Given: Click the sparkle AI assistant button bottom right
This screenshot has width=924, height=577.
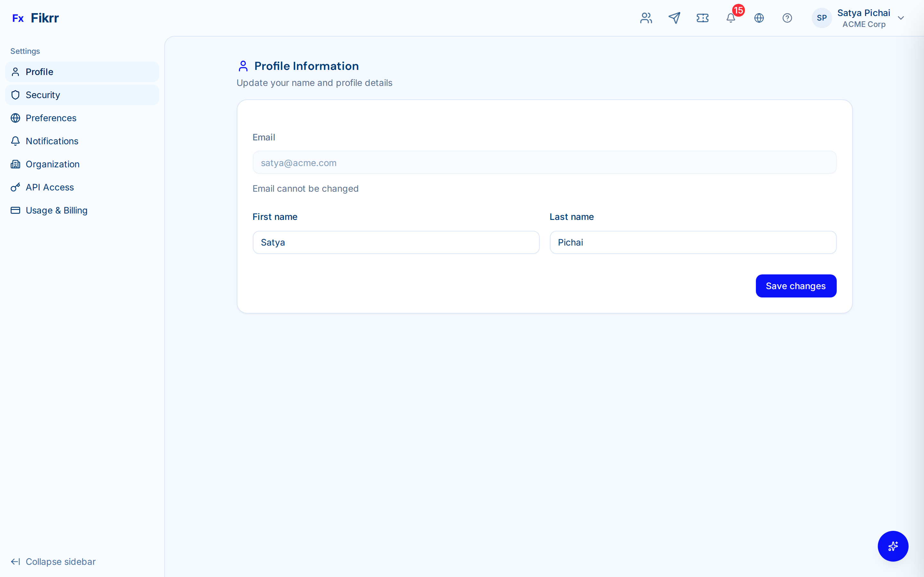Looking at the screenshot, I should 893,546.
